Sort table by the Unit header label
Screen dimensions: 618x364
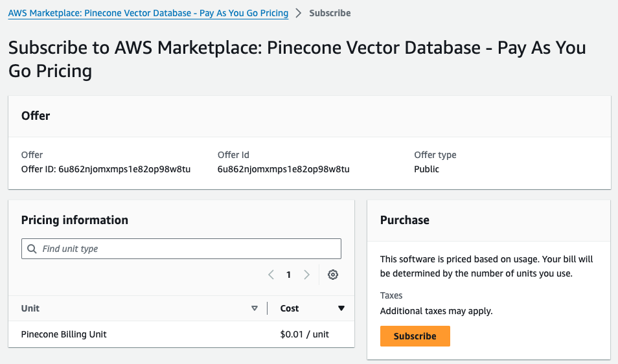(x=30, y=308)
